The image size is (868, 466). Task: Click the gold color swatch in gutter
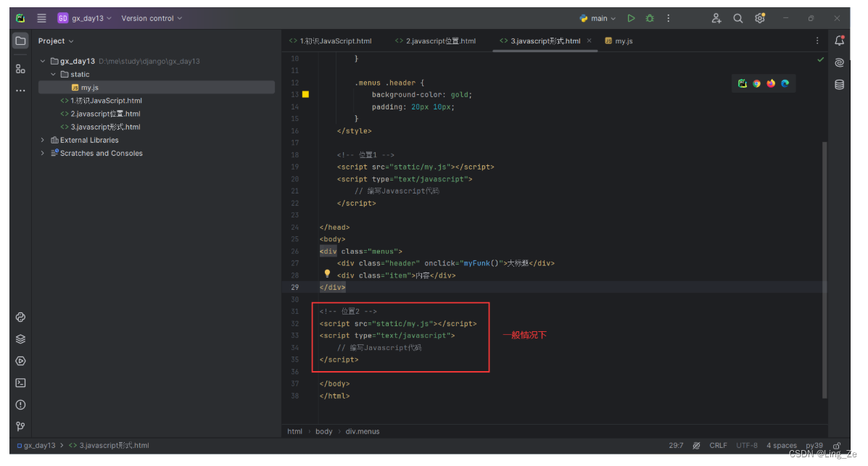305,95
